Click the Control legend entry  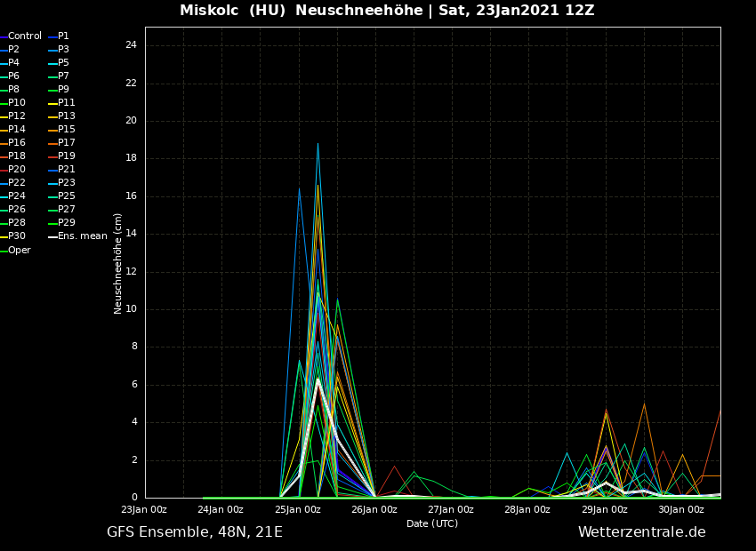[24, 36]
